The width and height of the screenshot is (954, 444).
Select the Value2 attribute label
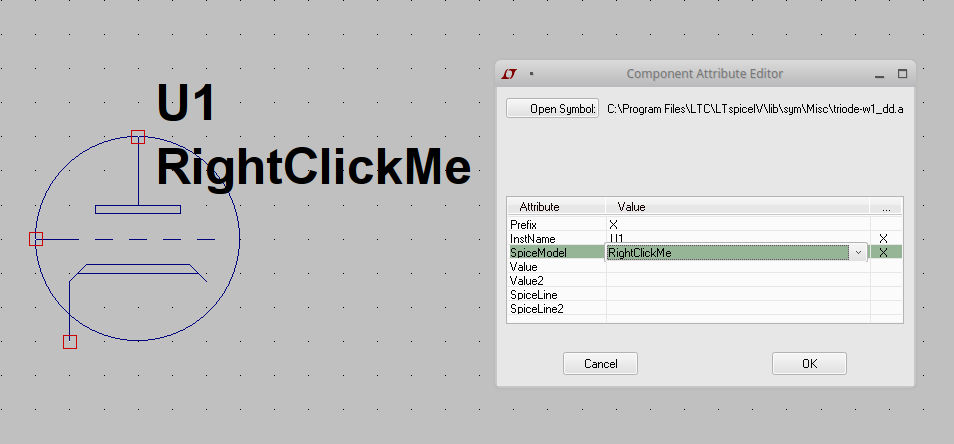(526, 280)
